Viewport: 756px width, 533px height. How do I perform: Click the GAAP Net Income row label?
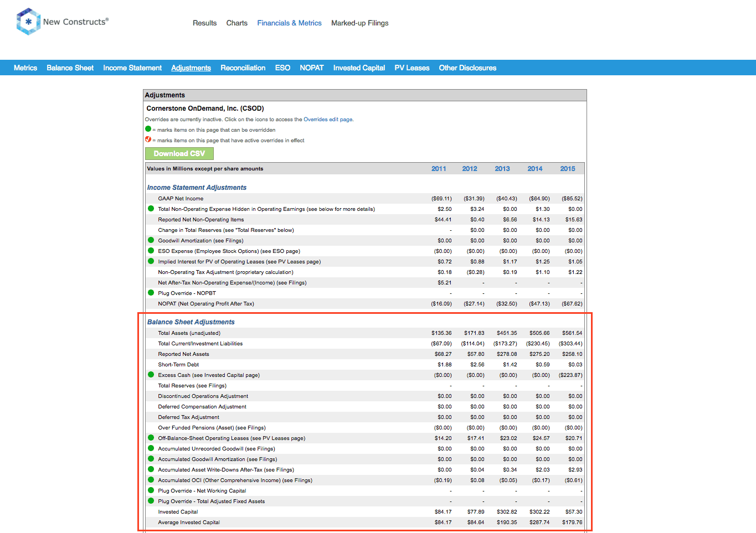point(181,199)
